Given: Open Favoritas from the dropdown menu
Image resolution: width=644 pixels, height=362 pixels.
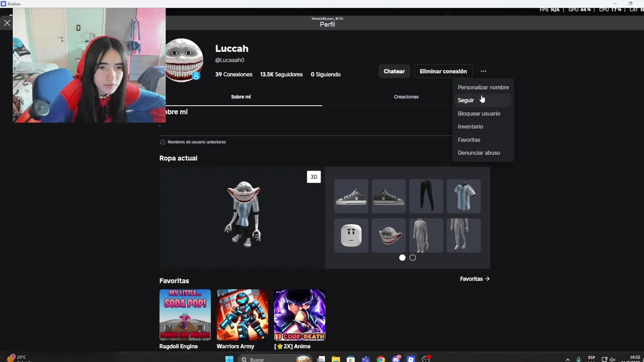Looking at the screenshot, I should coord(483,140).
